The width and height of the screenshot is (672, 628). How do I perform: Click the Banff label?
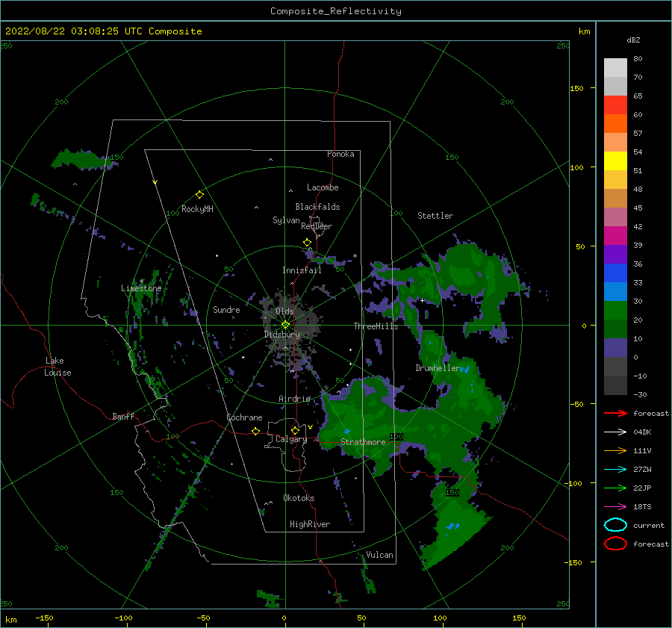[123, 416]
